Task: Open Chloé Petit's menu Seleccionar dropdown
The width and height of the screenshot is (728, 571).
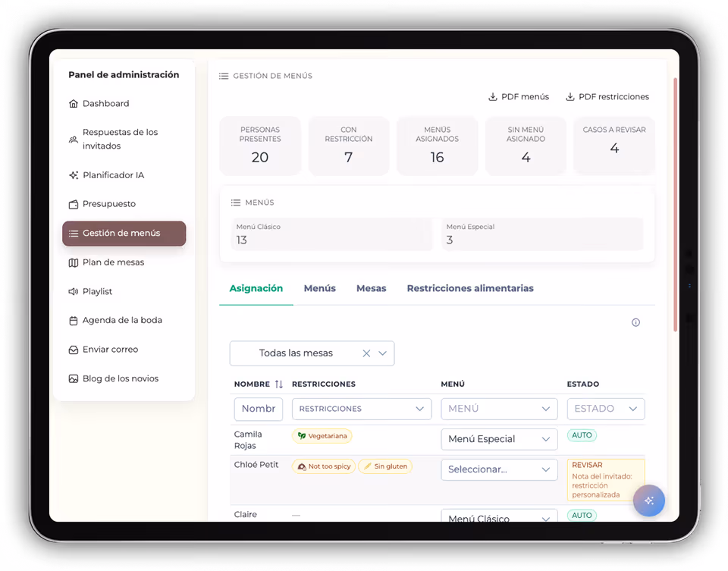Action: coord(499,469)
